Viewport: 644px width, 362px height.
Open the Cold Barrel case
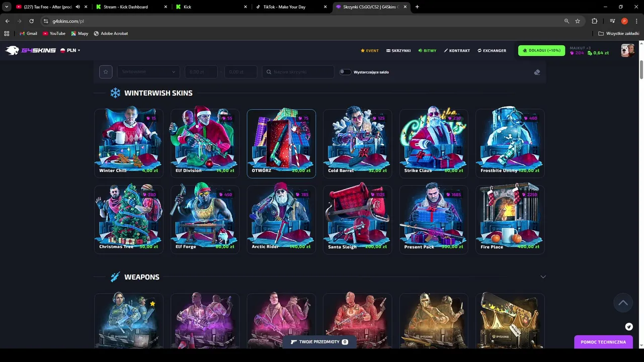coord(357,143)
